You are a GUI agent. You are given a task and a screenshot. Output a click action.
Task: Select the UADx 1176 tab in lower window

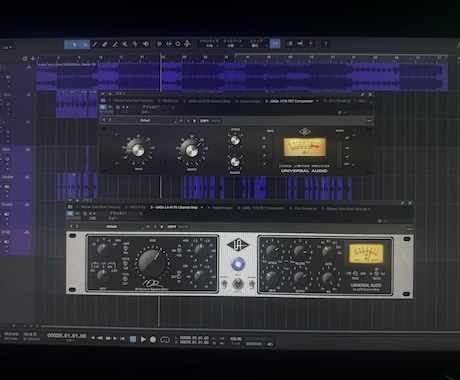coord(261,208)
